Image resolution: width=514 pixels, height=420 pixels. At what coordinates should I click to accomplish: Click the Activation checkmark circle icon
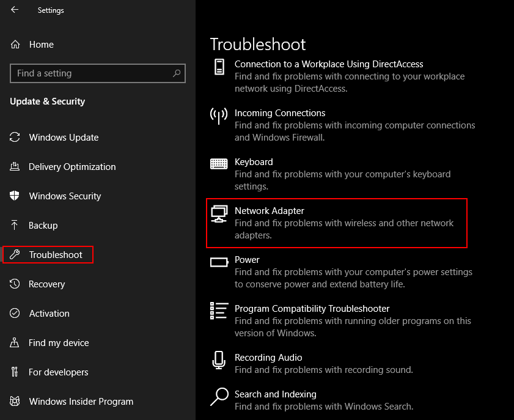(x=15, y=313)
